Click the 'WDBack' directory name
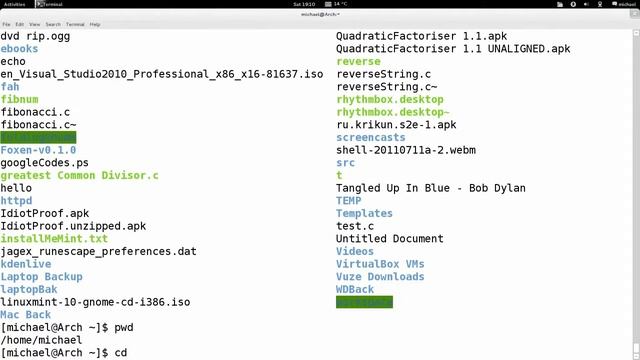The width and height of the screenshot is (640, 360). click(x=355, y=289)
